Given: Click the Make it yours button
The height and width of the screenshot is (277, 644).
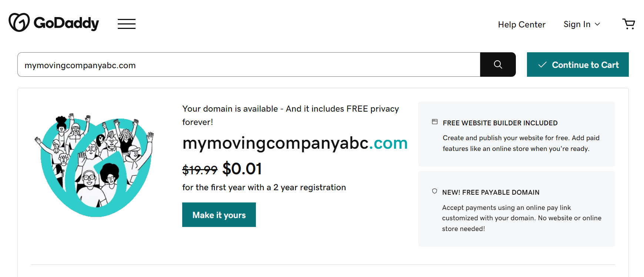Looking at the screenshot, I should point(219,215).
